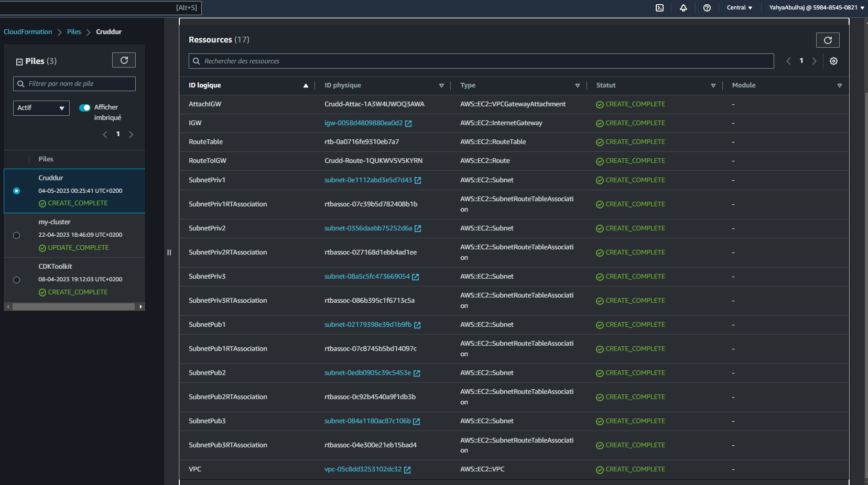Open the CloudShell terminal icon
The height and width of the screenshot is (485, 868).
point(659,8)
